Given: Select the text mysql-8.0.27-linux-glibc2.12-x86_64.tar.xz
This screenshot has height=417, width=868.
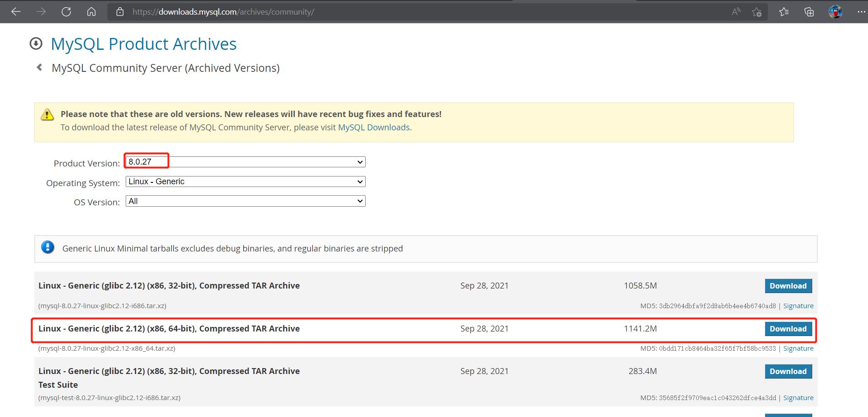Looking at the screenshot, I should tap(107, 348).
